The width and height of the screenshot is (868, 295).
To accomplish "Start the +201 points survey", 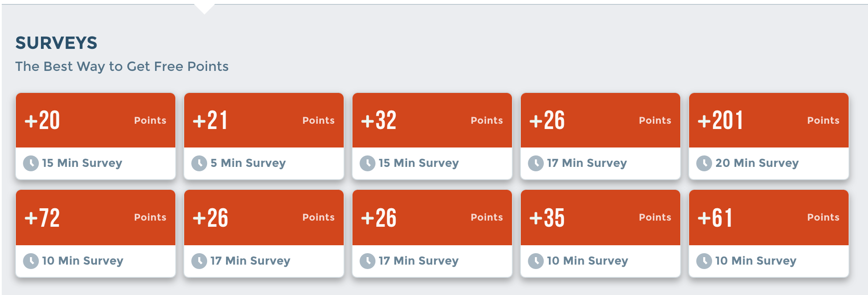I will click(769, 136).
